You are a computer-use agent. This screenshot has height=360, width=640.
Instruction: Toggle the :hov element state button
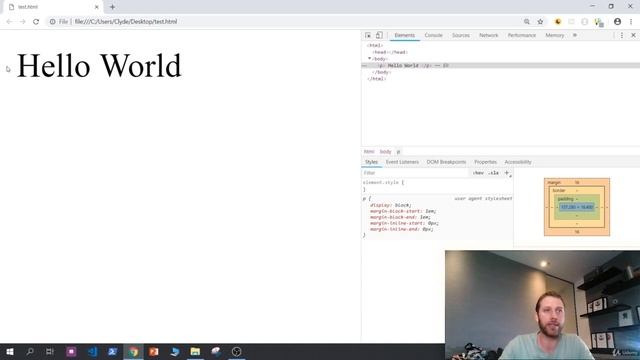[x=478, y=173]
